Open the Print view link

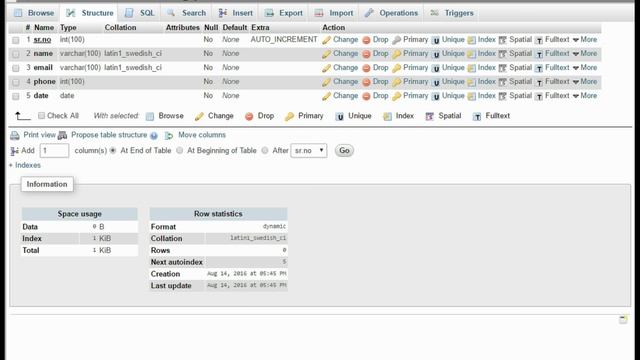(x=39, y=135)
